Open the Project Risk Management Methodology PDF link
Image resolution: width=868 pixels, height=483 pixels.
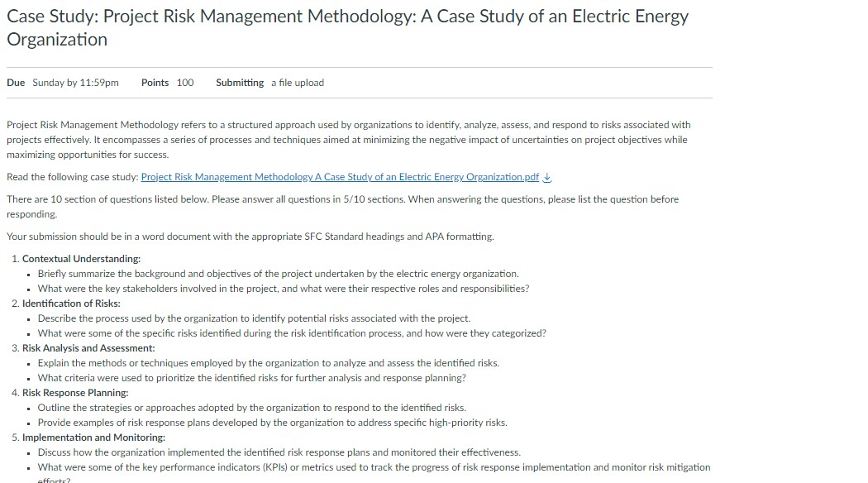tap(341, 176)
